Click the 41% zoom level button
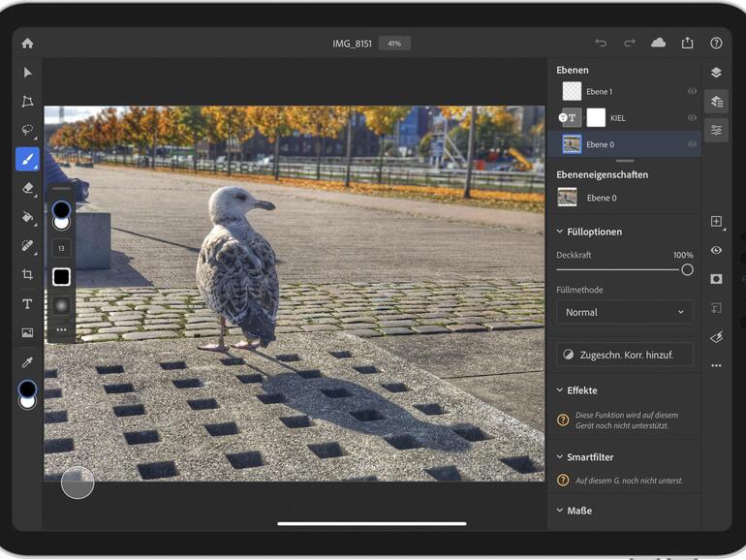Image resolution: width=746 pixels, height=560 pixels. [x=394, y=44]
